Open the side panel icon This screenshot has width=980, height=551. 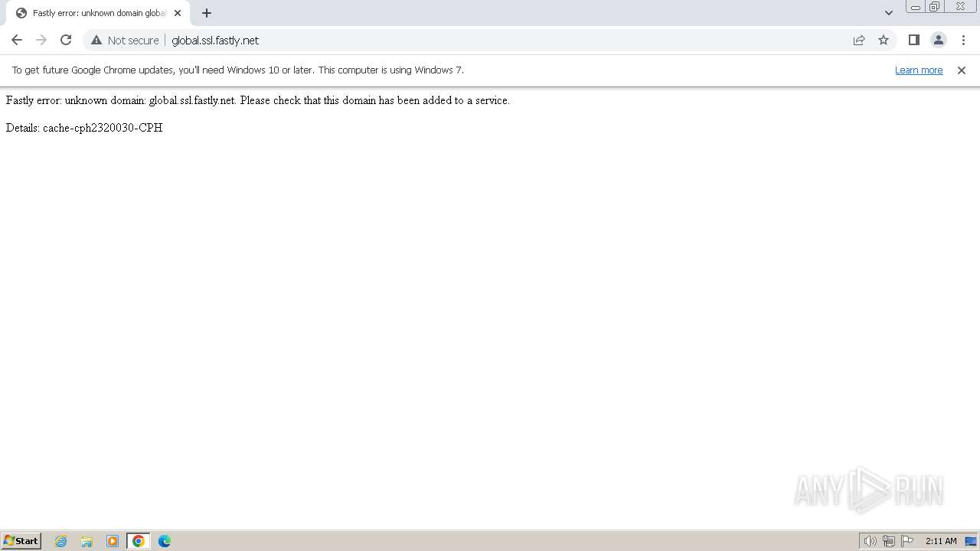point(913,40)
